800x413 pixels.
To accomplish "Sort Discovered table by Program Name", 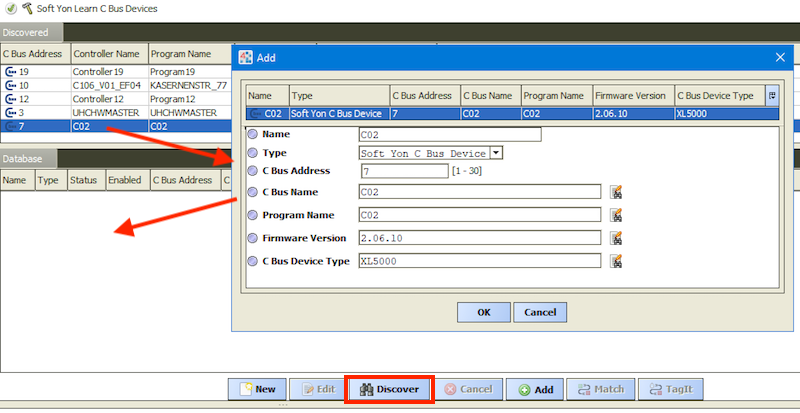I will pos(189,54).
